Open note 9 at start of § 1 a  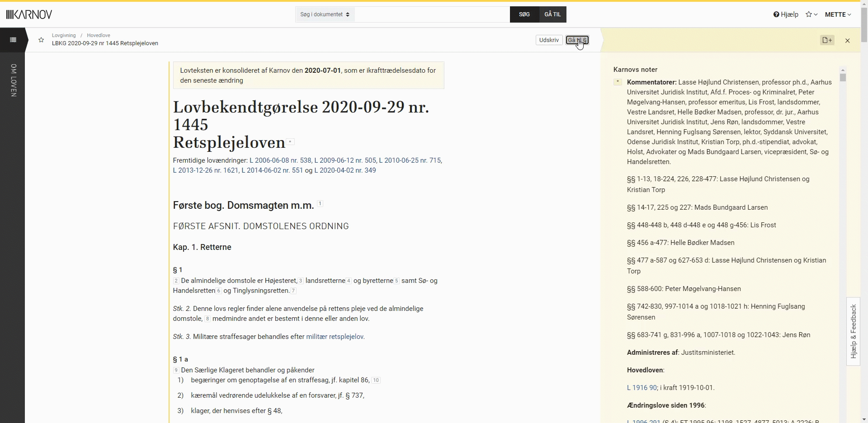pyautogui.click(x=176, y=370)
